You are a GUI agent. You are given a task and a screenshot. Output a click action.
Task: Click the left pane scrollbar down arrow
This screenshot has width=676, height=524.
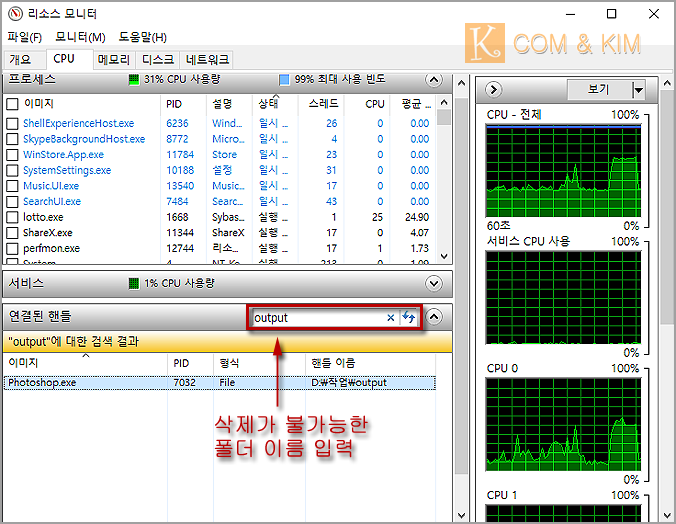[x=461, y=515]
